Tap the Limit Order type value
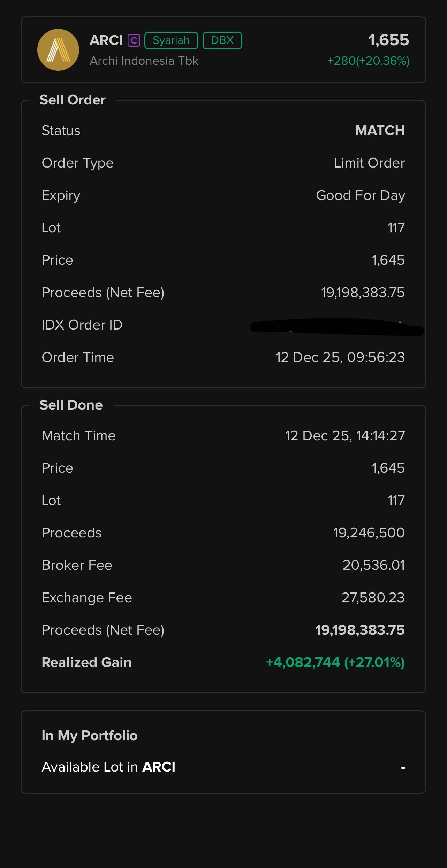Viewport: 447px width, 868px height. (x=369, y=163)
